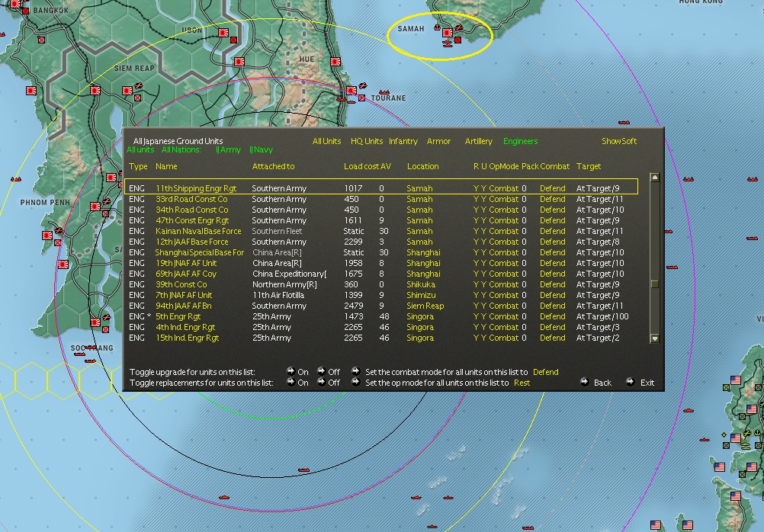Click scroll-down arrow of the unit list
This screenshot has width=764, height=532.
point(655,338)
